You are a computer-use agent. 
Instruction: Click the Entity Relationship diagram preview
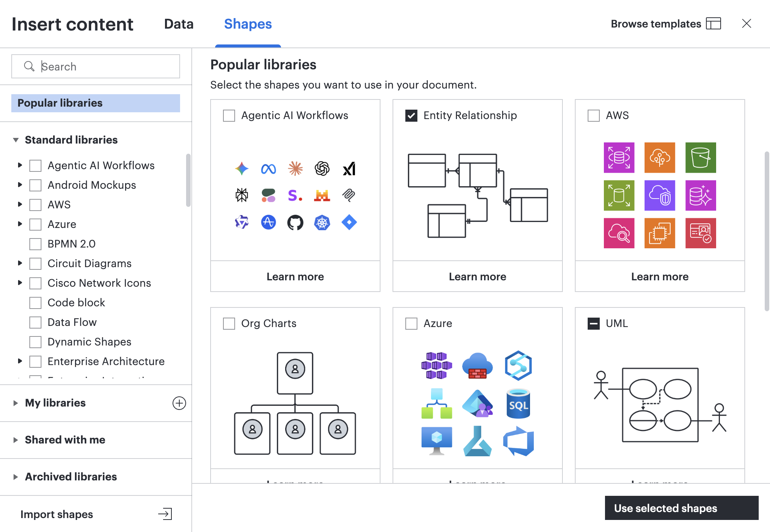coord(478,196)
